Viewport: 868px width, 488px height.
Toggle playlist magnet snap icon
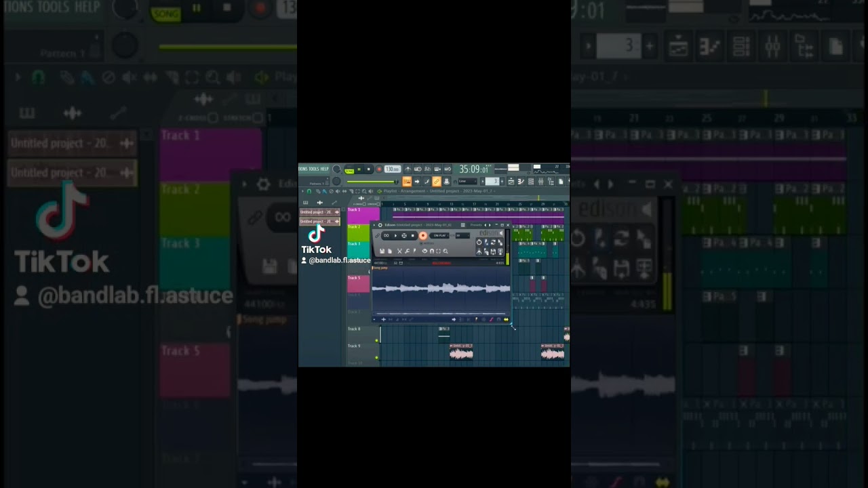pos(309,191)
